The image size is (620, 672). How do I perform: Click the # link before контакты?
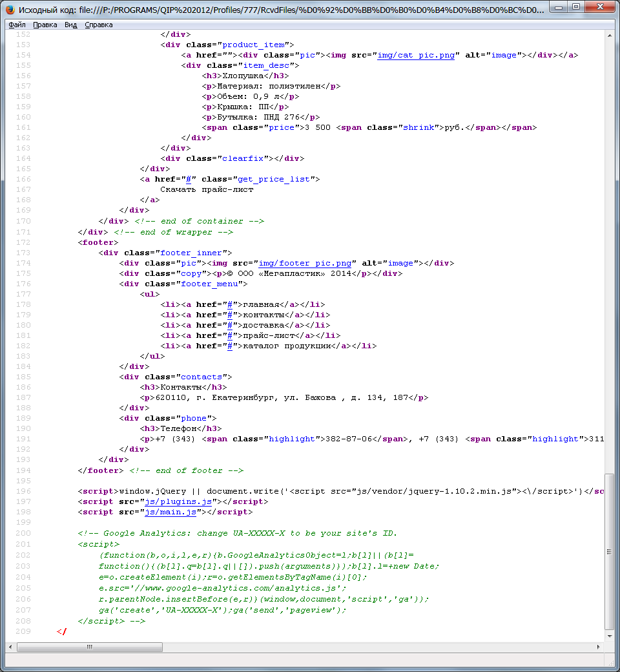point(230,315)
